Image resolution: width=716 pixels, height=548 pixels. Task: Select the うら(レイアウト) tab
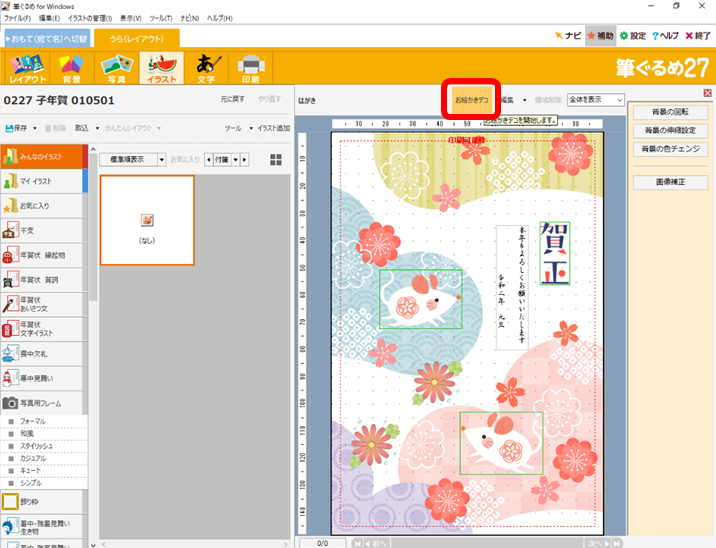point(137,39)
